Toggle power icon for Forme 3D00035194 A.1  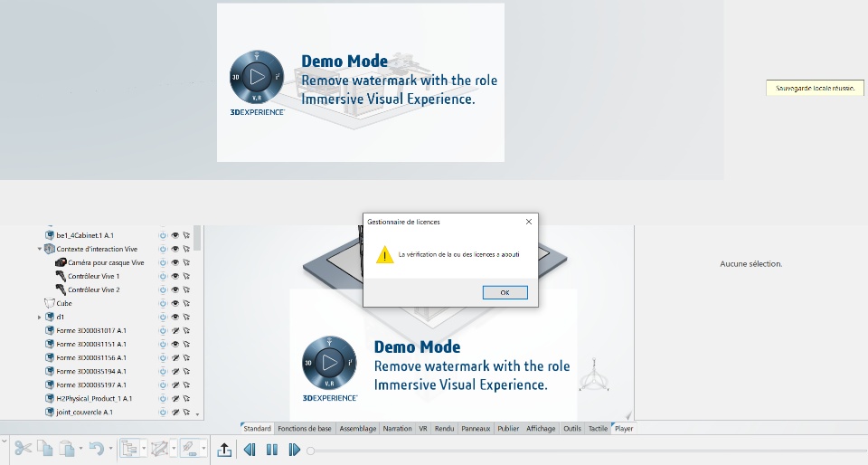(163, 372)
